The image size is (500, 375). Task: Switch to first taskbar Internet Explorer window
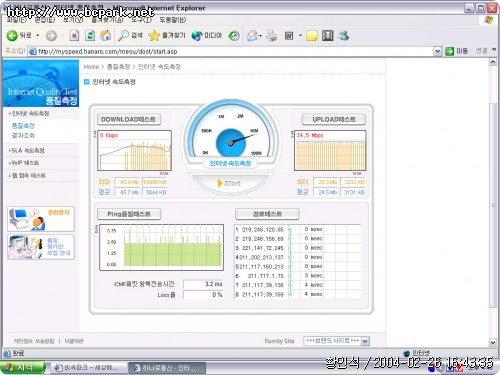tap(88, 368)
